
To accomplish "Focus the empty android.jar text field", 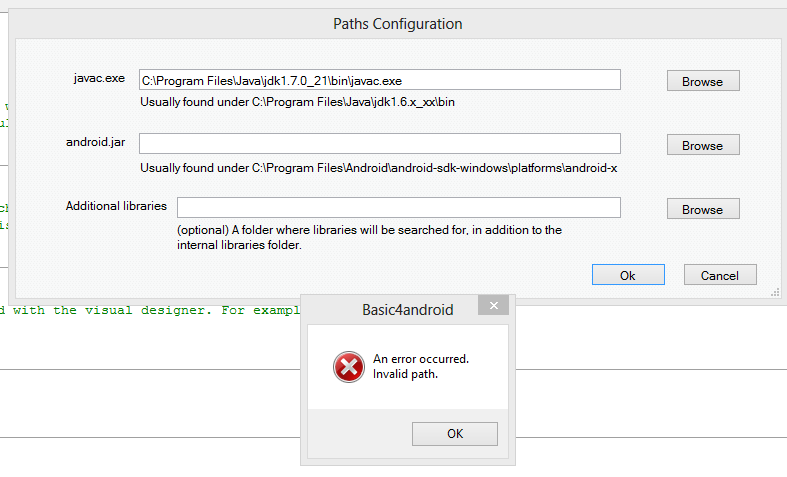I will (x=379, y=144).
